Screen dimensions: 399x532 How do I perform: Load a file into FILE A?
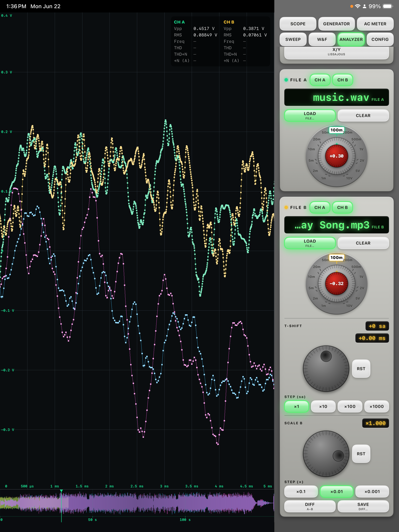coord(310,115)
